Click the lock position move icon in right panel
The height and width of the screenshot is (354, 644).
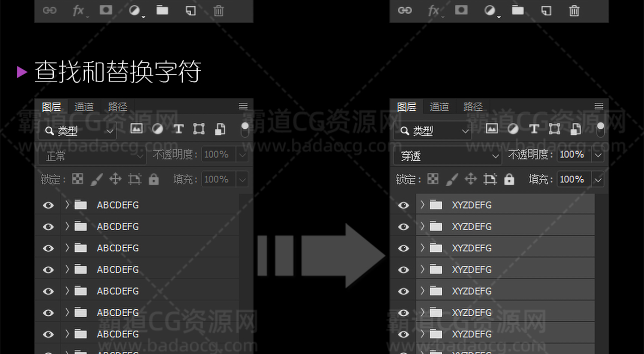(470, 179)
